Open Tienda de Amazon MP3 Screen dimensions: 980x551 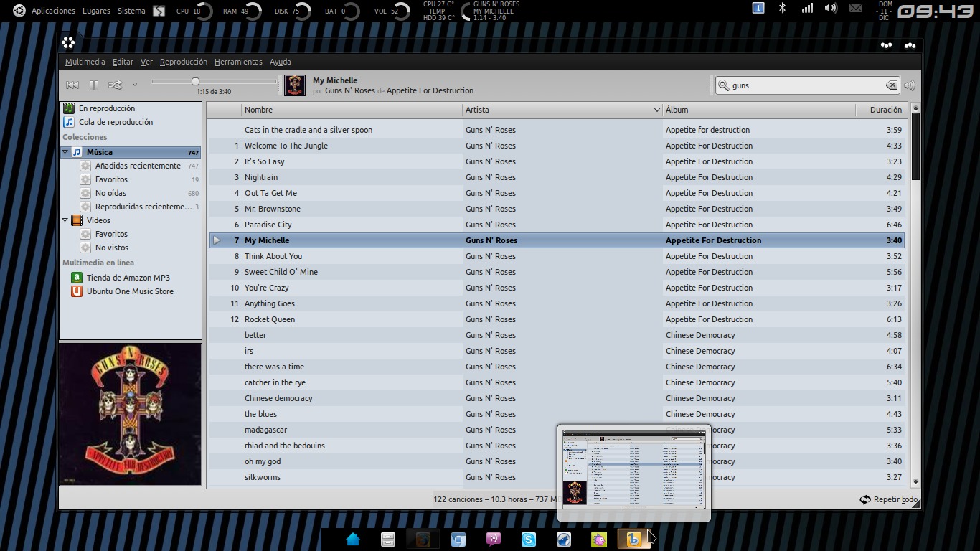[x=128, y=278]
